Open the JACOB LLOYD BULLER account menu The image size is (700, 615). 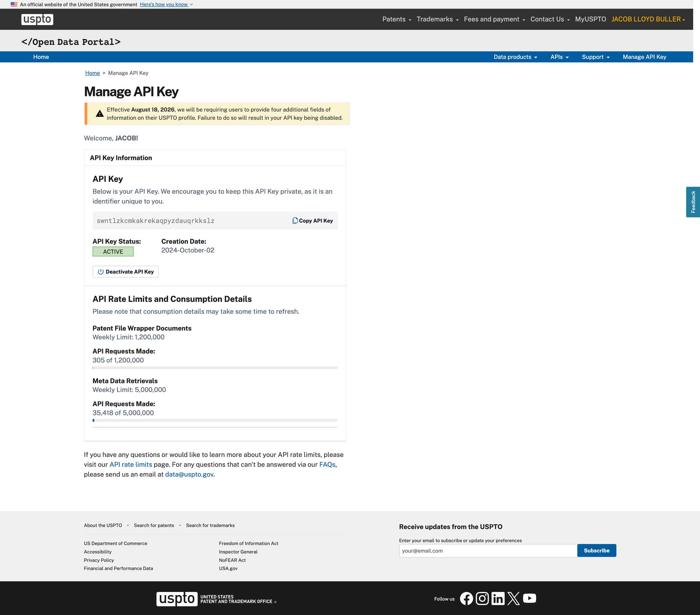648,19
